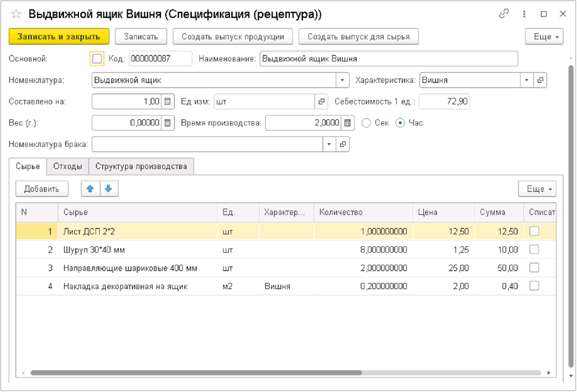The height and width of the screenshot is (392, 577).
Task: Click the Количество column header
Action: coord(363,212)
